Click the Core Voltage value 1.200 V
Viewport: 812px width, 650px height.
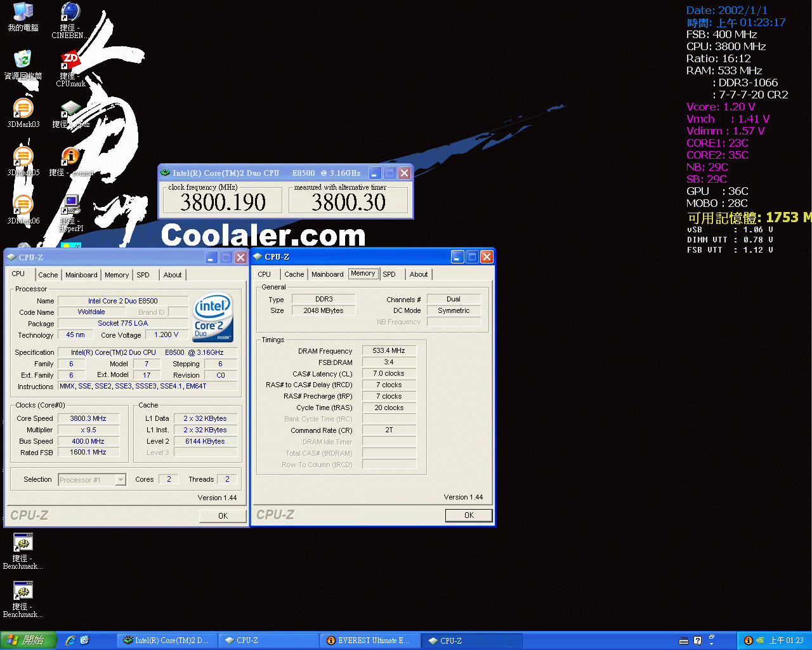click(167, 335)
